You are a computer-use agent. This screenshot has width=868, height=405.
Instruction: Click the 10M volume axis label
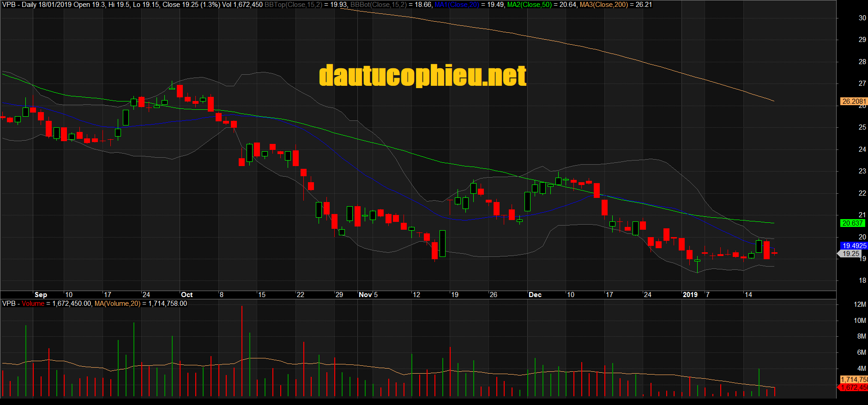pos(860,321)
